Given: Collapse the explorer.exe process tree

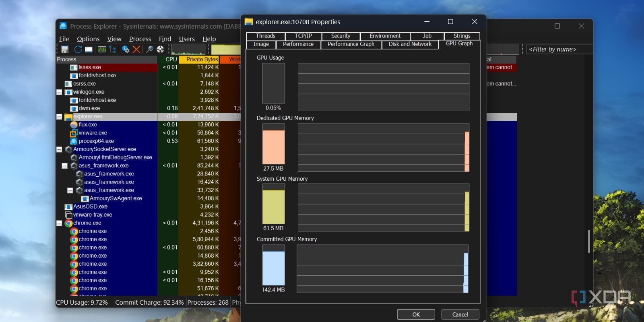Looking at the screenshot, I should click(x=59, y=117).
